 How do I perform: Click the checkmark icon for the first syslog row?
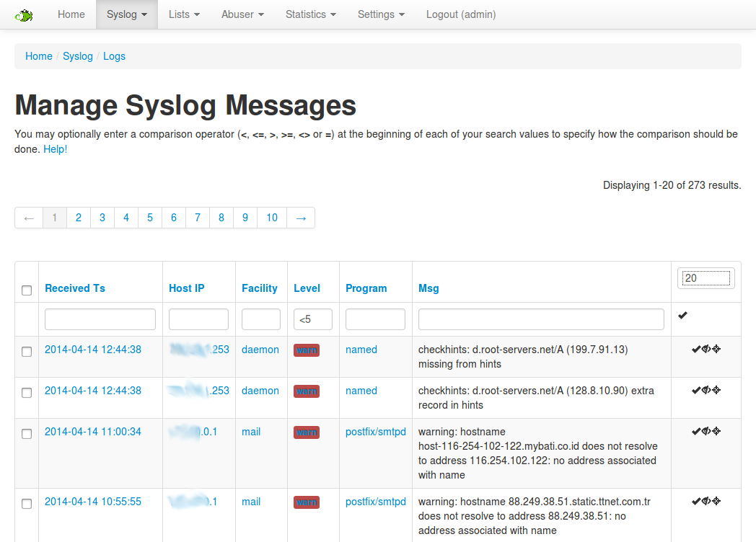695,349
